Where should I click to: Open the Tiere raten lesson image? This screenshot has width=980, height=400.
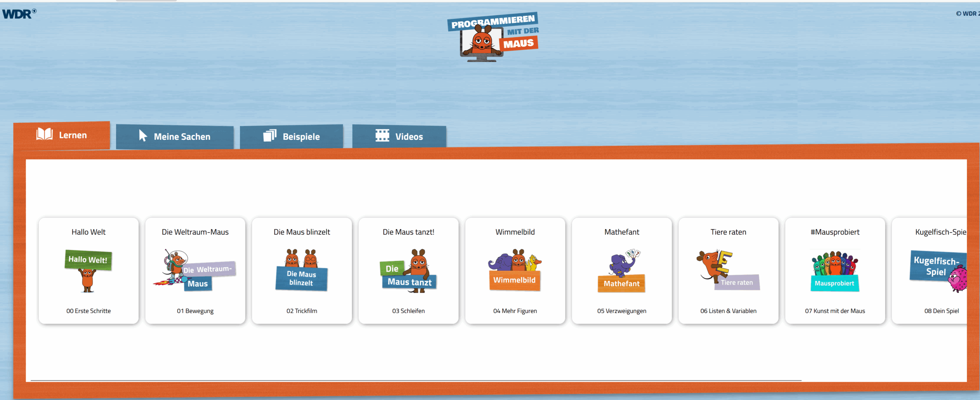point(728,270)
